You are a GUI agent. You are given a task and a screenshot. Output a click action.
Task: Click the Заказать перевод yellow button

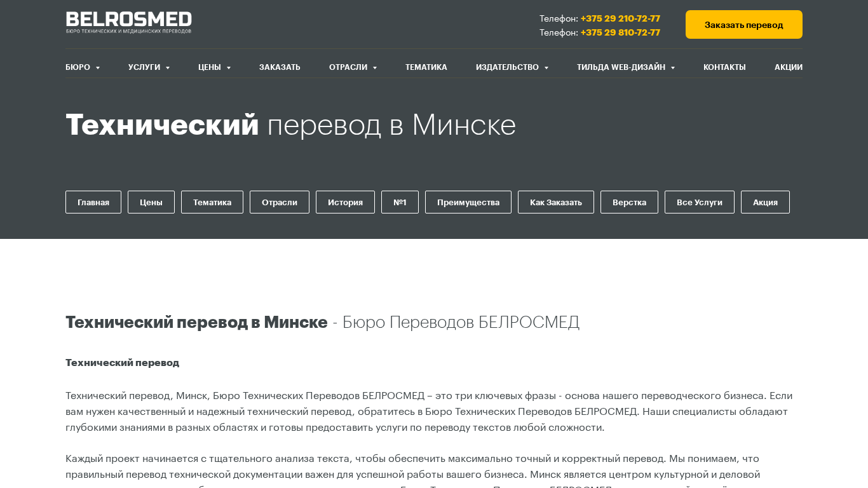coord(744,25)
